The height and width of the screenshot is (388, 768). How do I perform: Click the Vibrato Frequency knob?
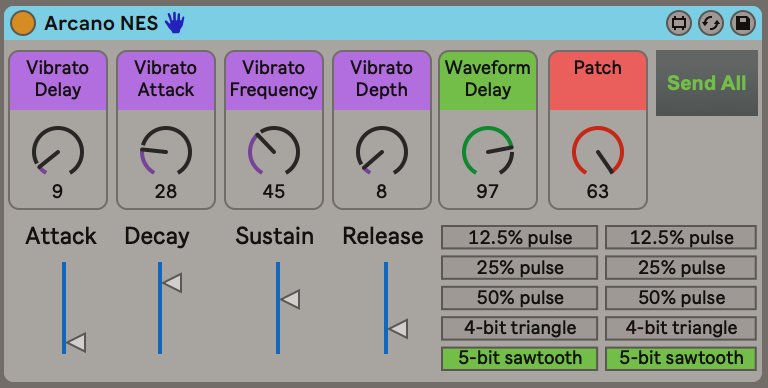click(x=273, y=151)
